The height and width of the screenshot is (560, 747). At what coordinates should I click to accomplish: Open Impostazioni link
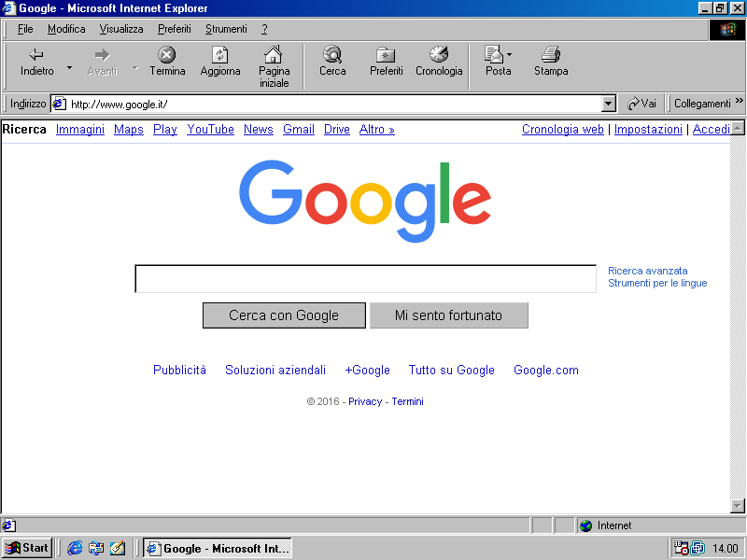tap(648, 130)
